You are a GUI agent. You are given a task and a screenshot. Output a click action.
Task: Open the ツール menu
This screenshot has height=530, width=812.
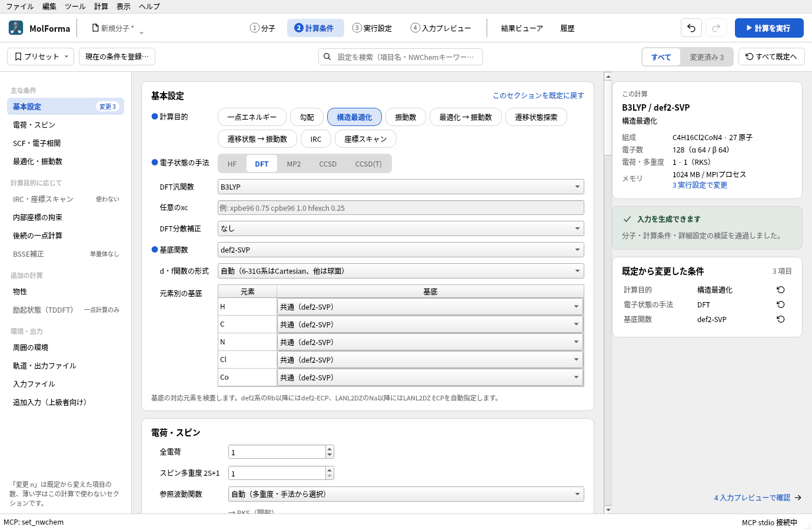(75, 6)
